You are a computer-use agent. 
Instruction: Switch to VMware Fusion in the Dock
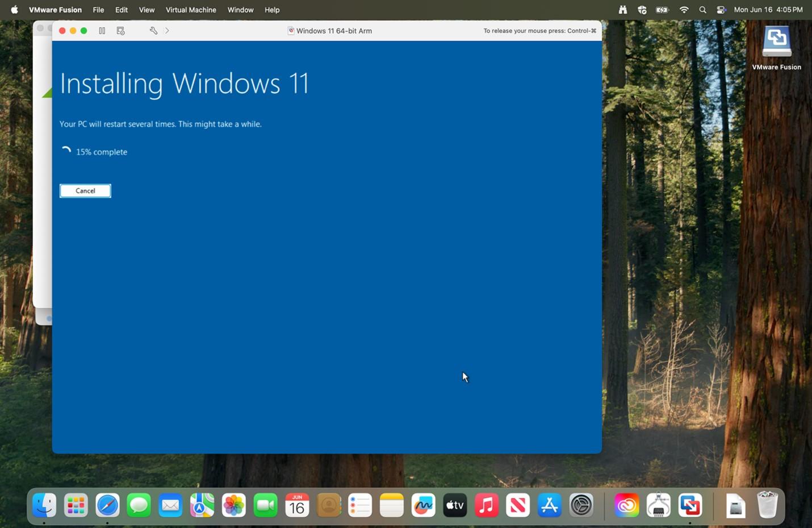pyautogui.click(x=690, y=505)
